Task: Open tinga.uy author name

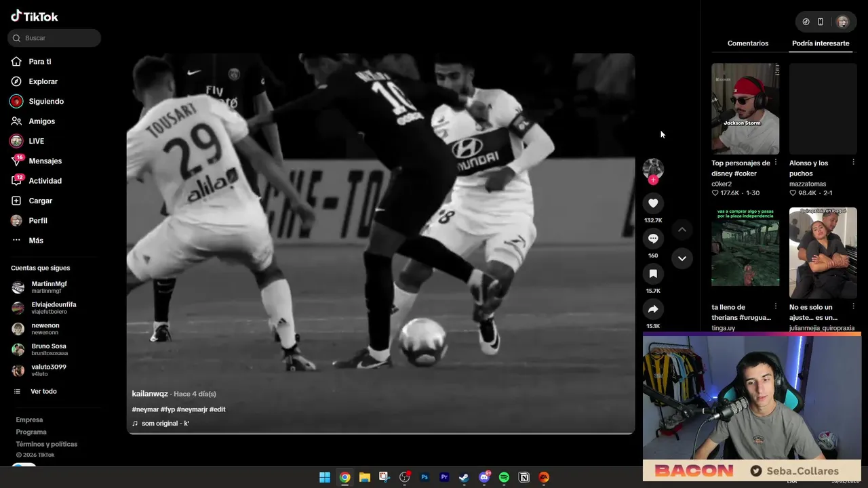Action: coord(723,328)
